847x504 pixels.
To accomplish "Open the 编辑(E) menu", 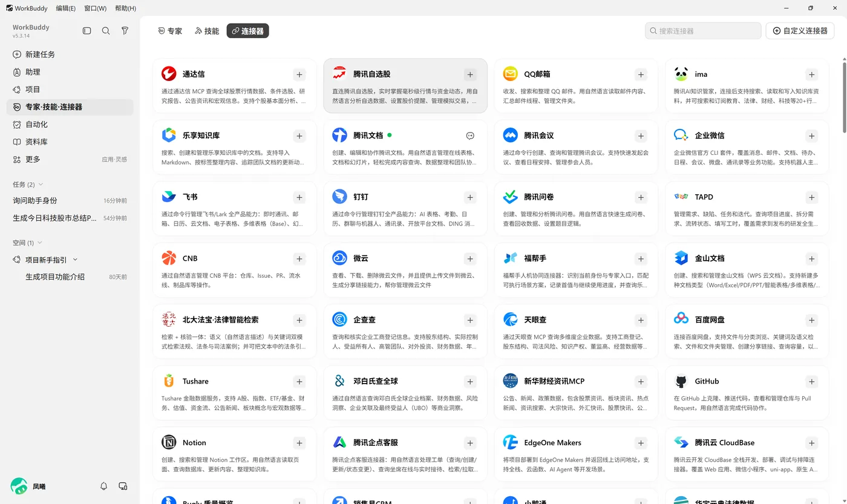I will (66, 8).
